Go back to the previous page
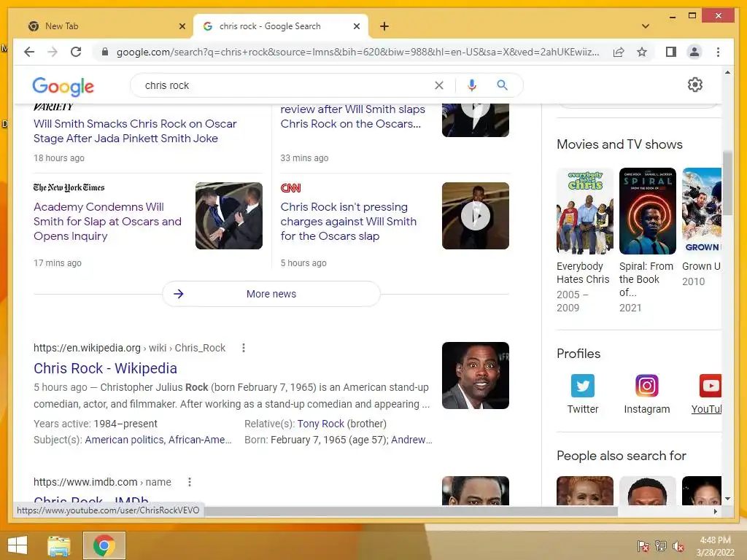 [29, 52]
